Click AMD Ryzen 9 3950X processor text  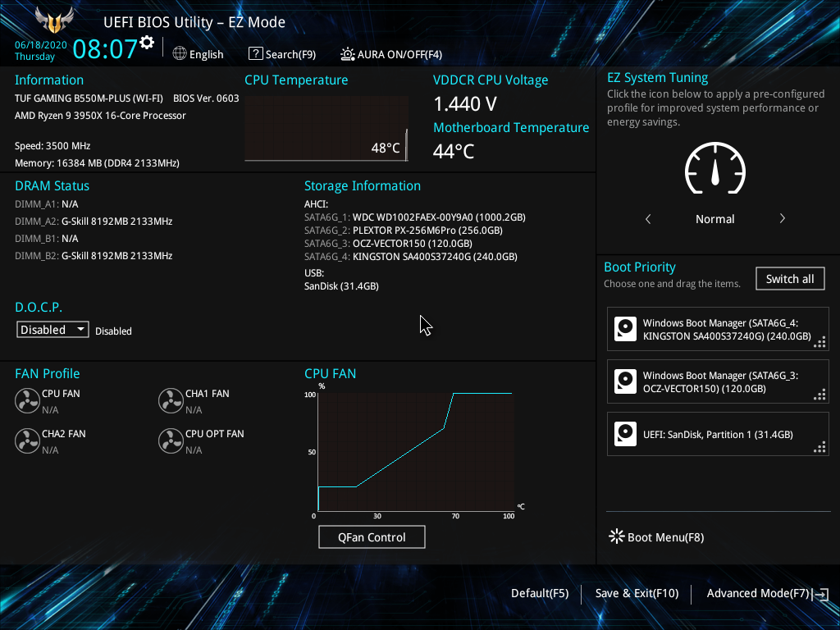tap(100, 115)
